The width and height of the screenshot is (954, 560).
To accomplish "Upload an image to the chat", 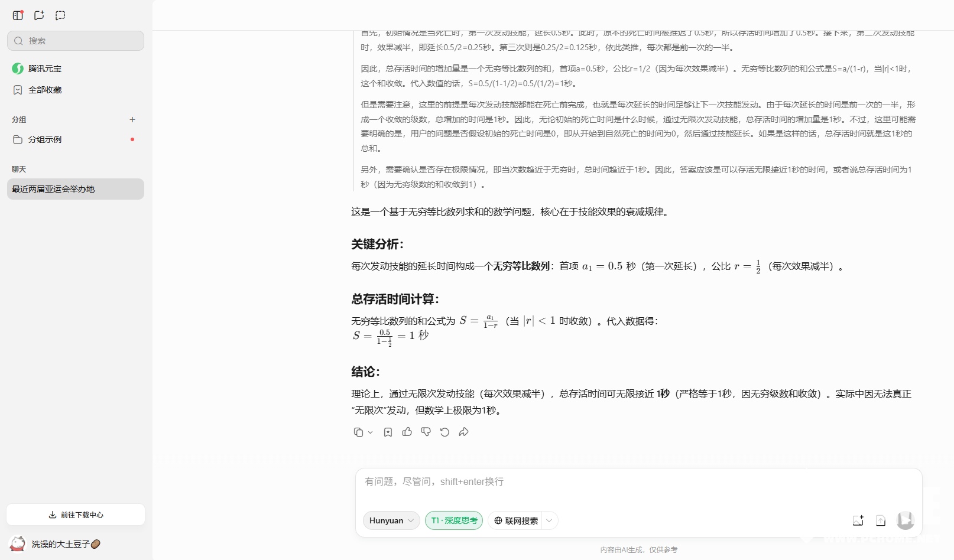I will click(858, 520).
